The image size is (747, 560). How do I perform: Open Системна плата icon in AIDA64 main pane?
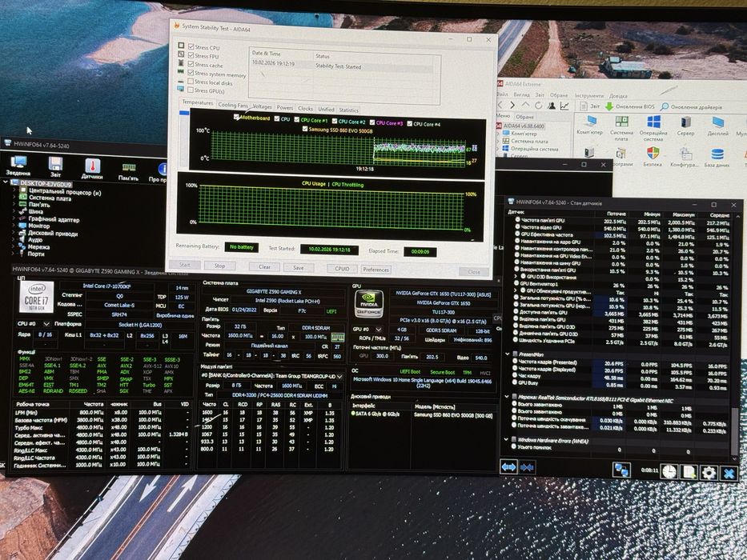[x=622, y=128]
